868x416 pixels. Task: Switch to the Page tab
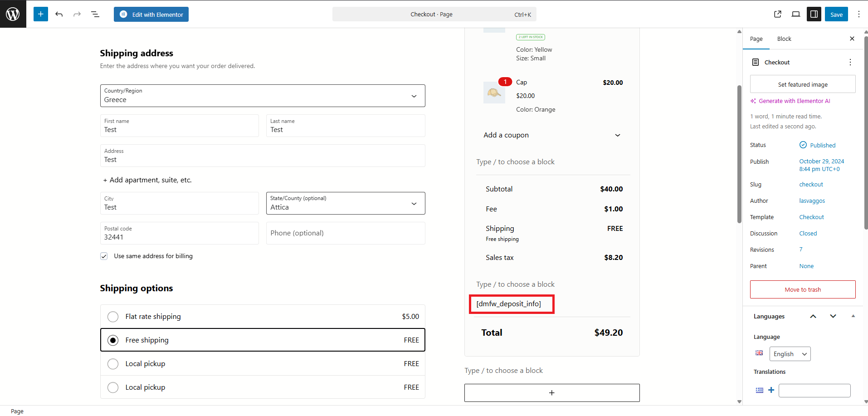(756, 39)
